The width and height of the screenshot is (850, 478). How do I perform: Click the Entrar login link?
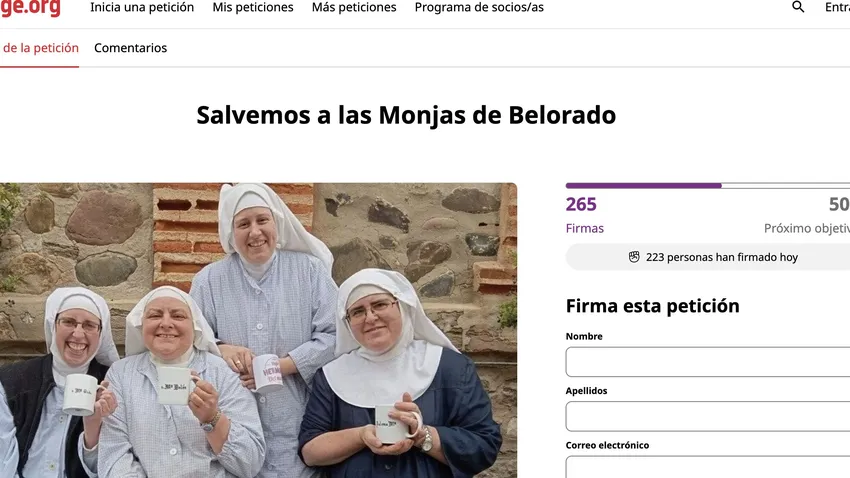tap(837, 8)
